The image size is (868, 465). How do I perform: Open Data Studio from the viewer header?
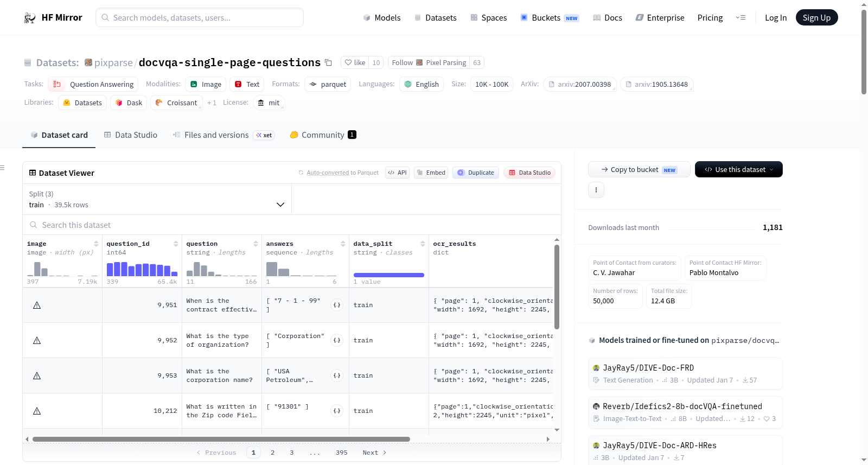click(x=529, y=173)
